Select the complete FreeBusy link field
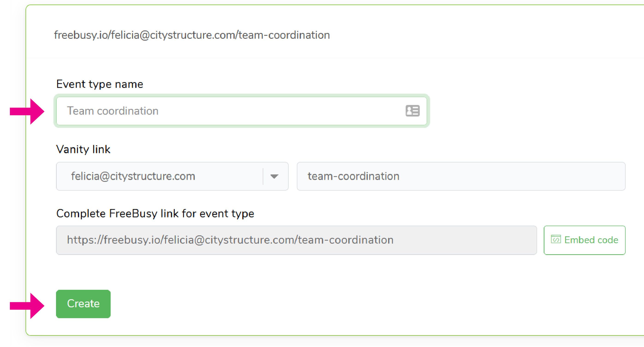The height and width of the screenshot is (347, 644). [296, 240]
